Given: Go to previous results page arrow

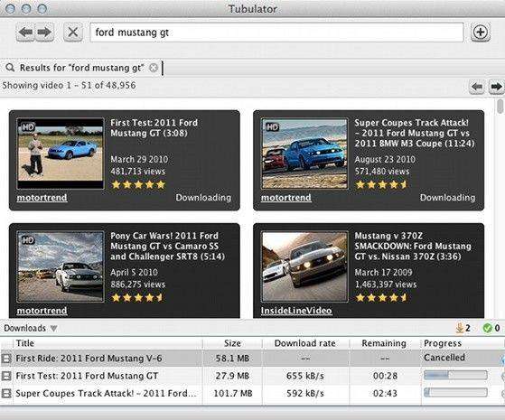Looking at the screenshot, I should pyautogui.click(x=477, y=87).
